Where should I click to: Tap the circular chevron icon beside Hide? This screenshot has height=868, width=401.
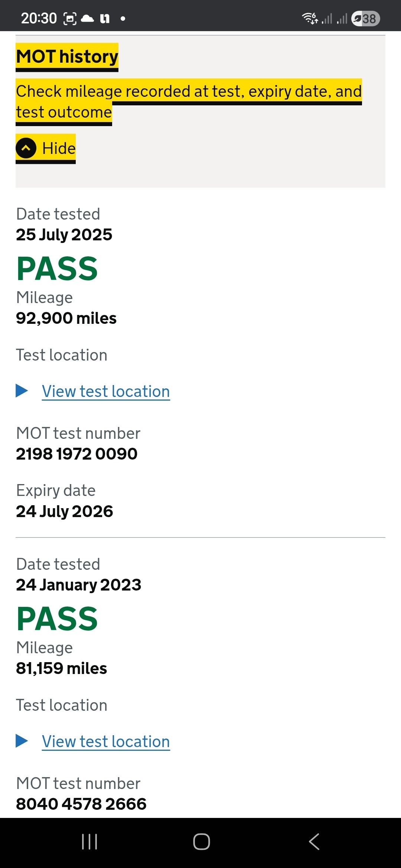(26, 148)
